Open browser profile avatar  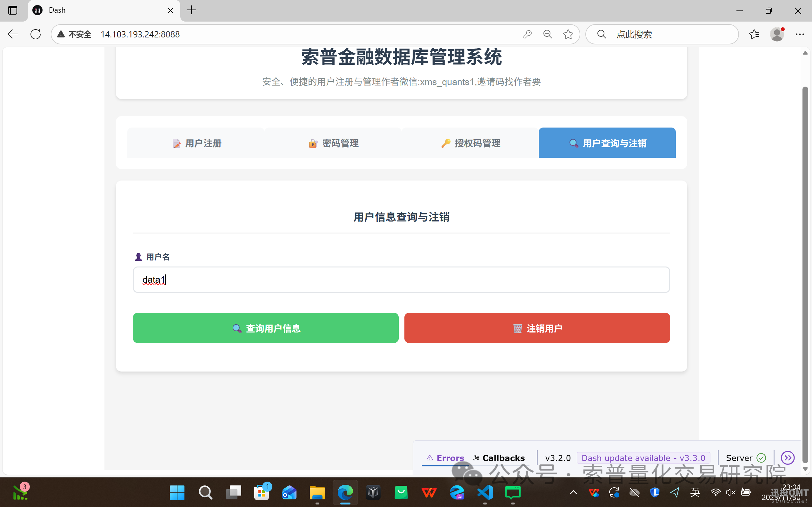pyautogui.click(x=777, y=34)
